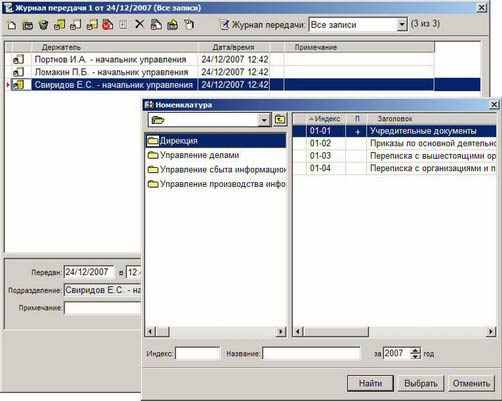
Task: Click the red circle toolbar icon
Action: tap(108, 25)
